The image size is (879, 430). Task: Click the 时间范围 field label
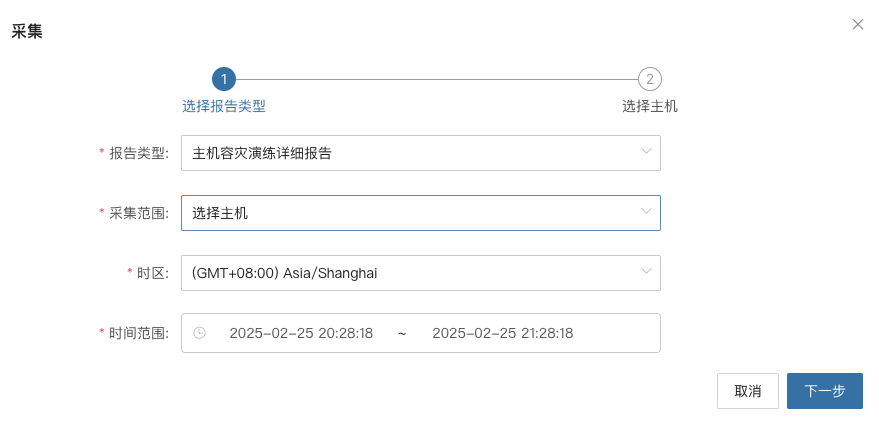pos(138,333)
